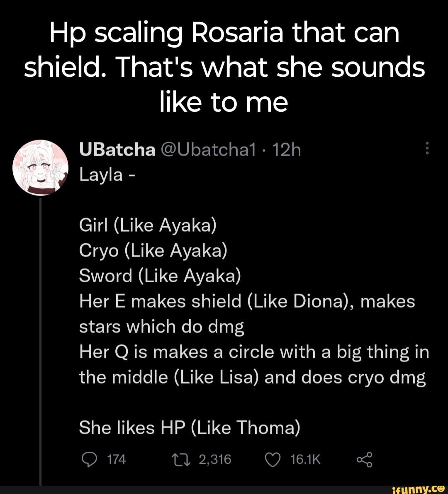Click the share icon on the tweet
The width and height of the screenshot is (448, 494).
coord(364,460)
